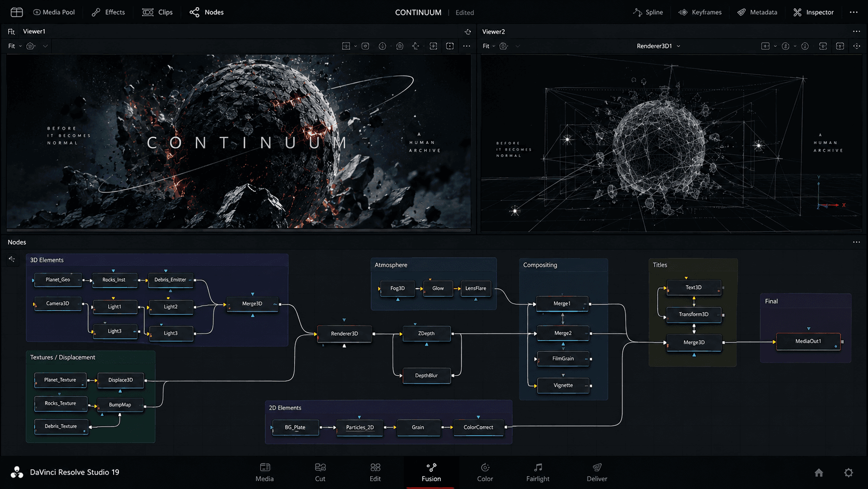Expand the chevron after Viewer2 first square icon
The height and width of the screenshot is (489, 868).
[x=776, y=46]
